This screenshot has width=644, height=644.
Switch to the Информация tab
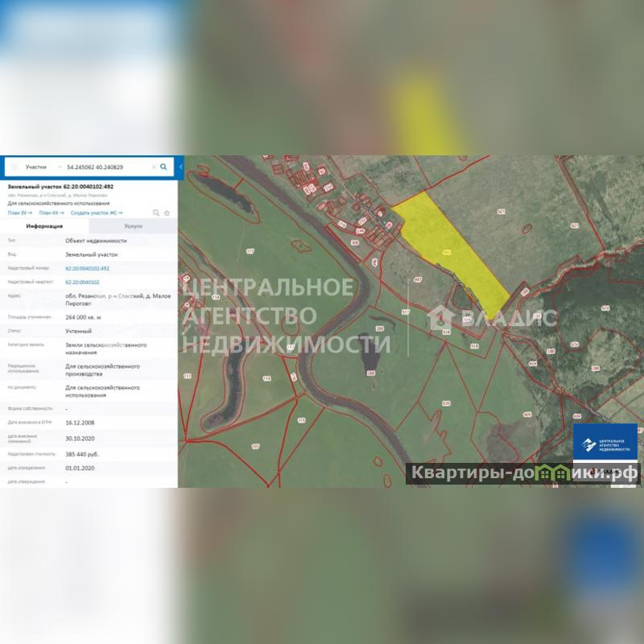point(44,227)
